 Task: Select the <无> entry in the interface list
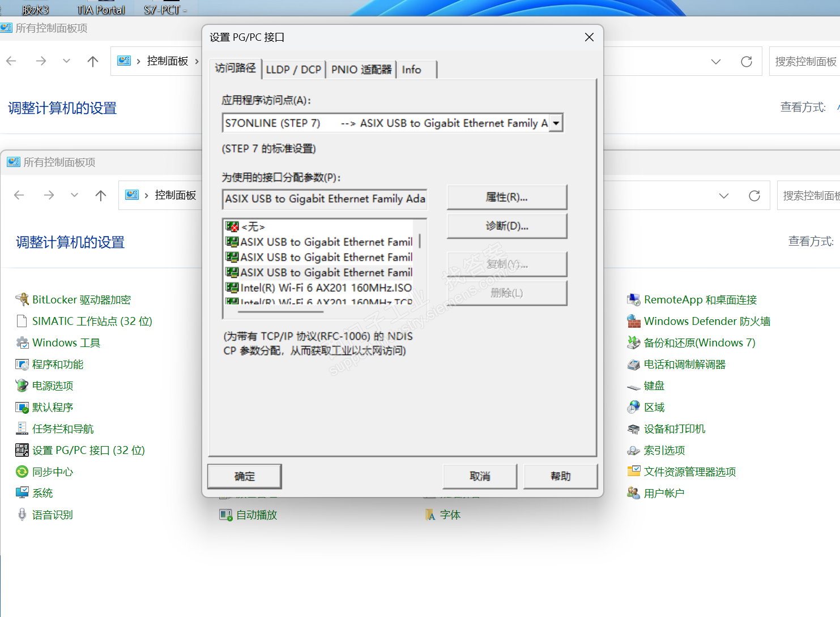253,226
